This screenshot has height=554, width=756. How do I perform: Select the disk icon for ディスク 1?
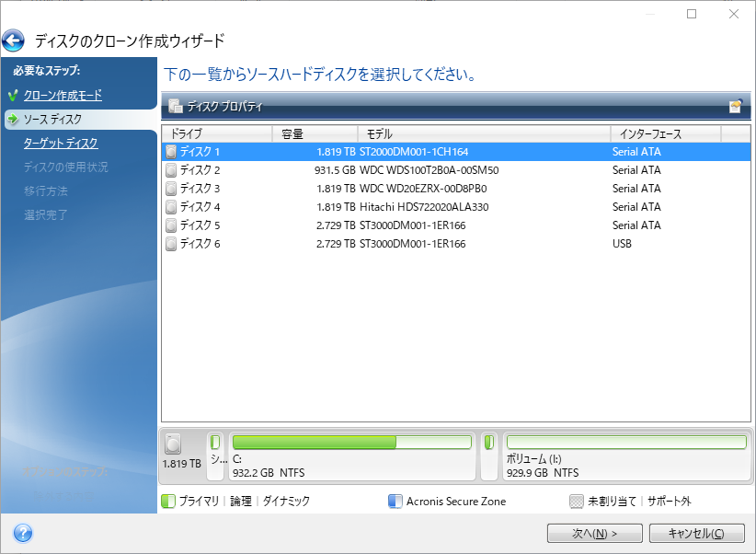pos(171,152)
